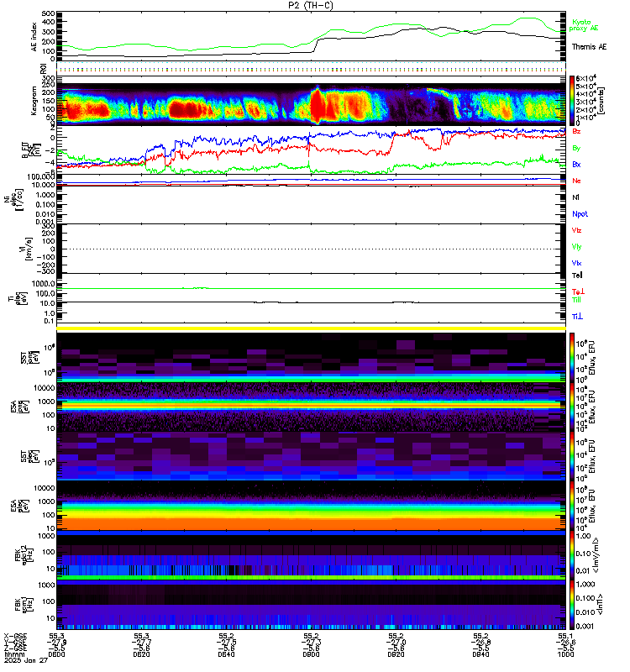Image resolution: width=630 pixels, height=672 pixels.
Task: Click the 'AE index' axis label
Action: coord(34,37)
